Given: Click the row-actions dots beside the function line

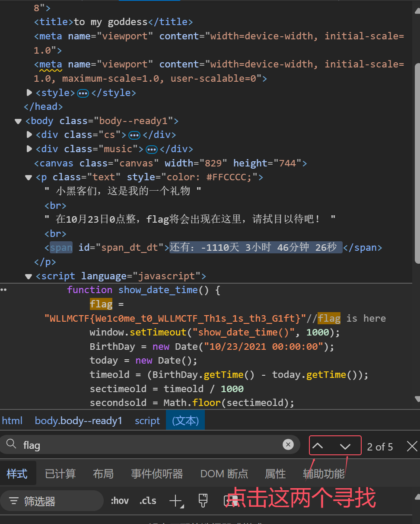Looking at the screenshot, I should 3,290.
